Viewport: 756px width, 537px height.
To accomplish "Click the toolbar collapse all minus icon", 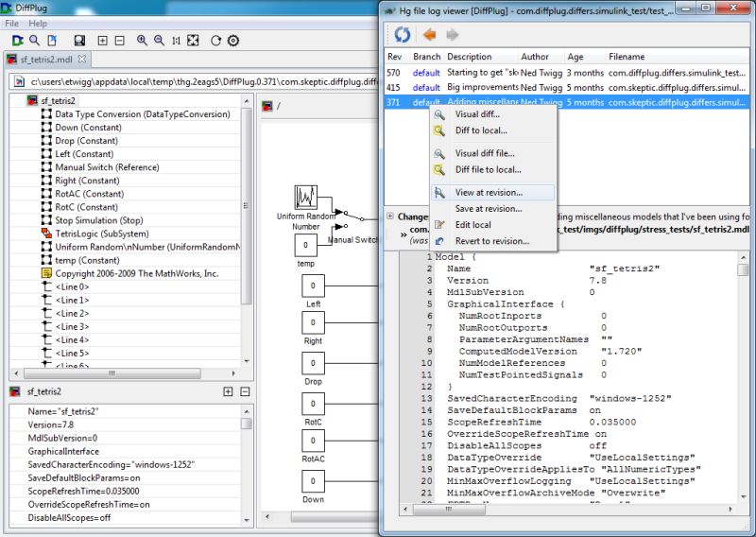I will (120, 41).
